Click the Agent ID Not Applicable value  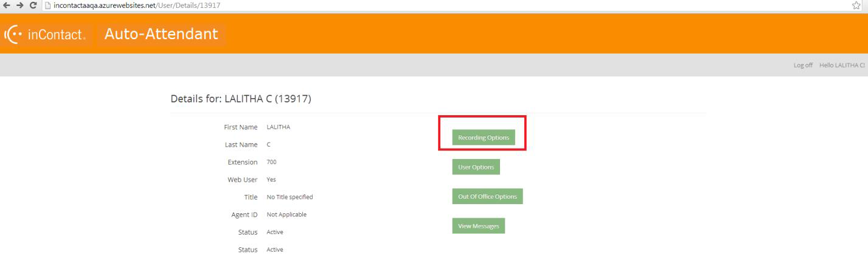click(x=286, y=214)
